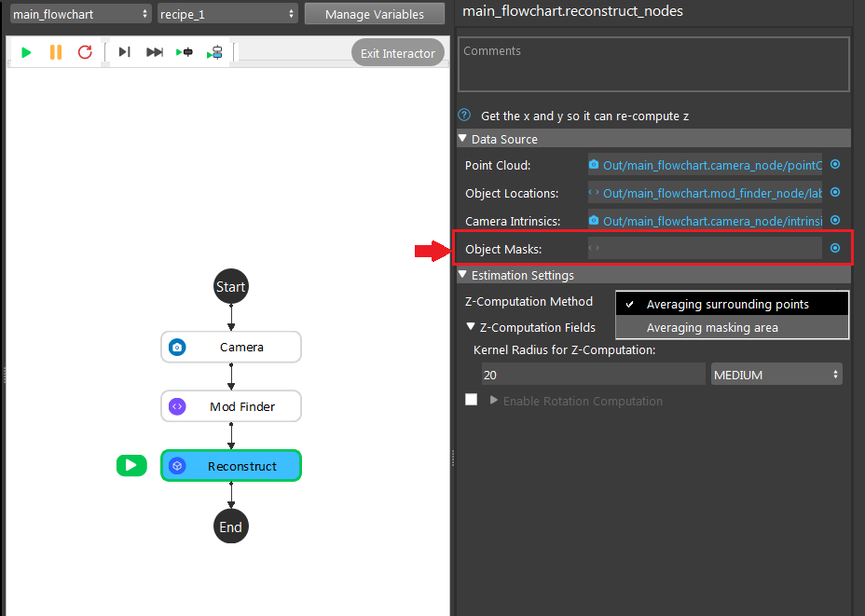Click the Camera Intrinsics link field
This screenshot has width=865, height=616.
pyautogui.click(x=705, y=221)
